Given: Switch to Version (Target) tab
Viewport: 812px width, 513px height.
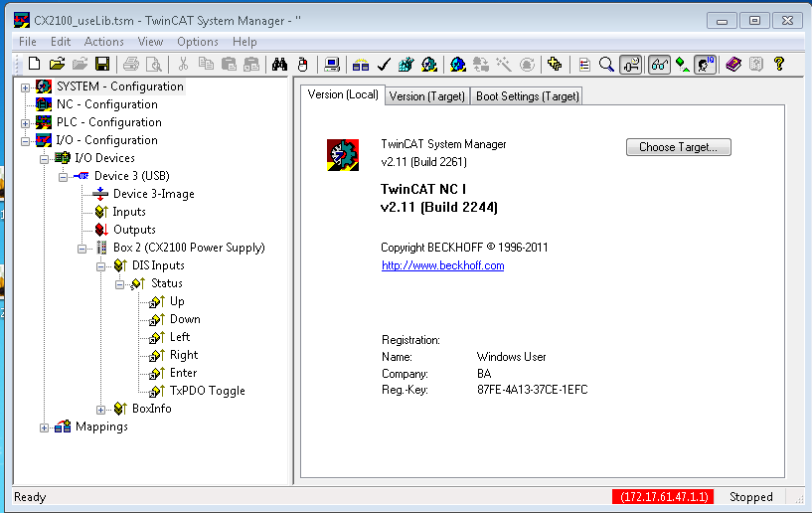Looking at the screenshot, I should [427, 96].
